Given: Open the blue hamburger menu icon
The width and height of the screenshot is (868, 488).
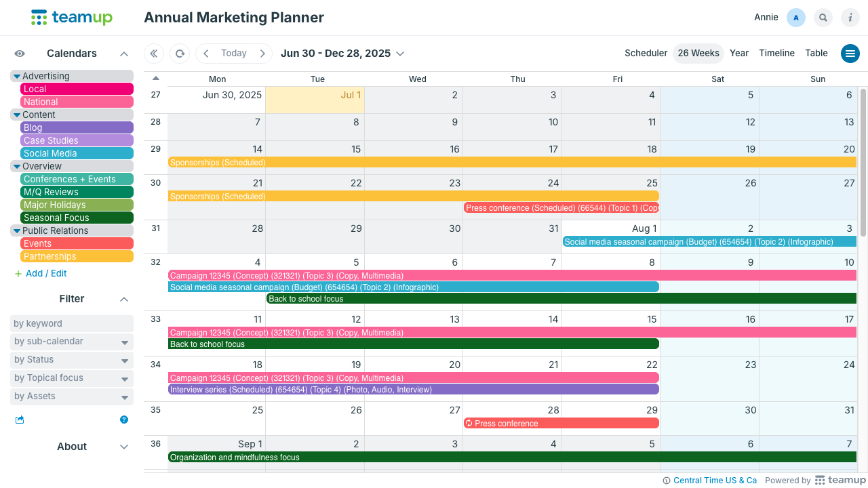Looking at the screenshot, I should [x=850, y=54].
